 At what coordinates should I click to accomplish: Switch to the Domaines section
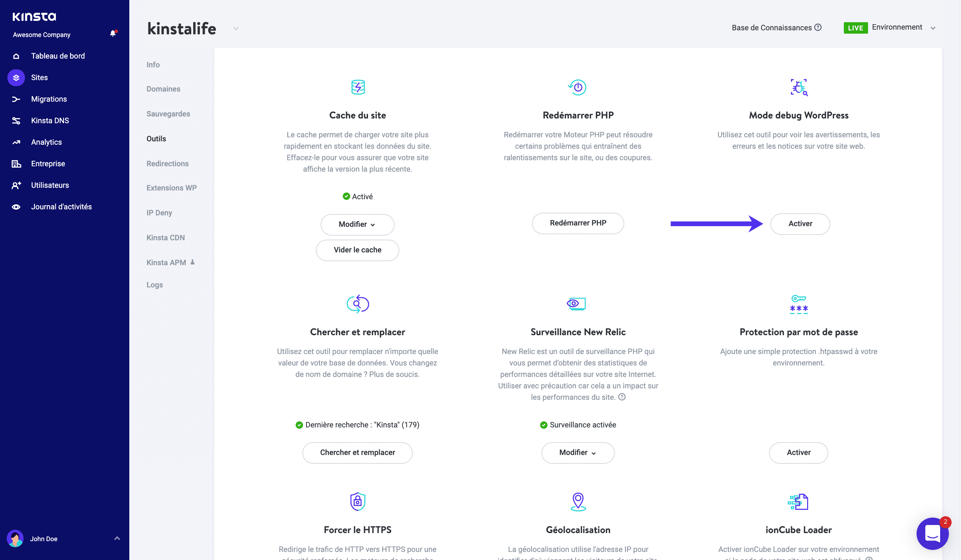pyautogui.click(x=163, y=89)
